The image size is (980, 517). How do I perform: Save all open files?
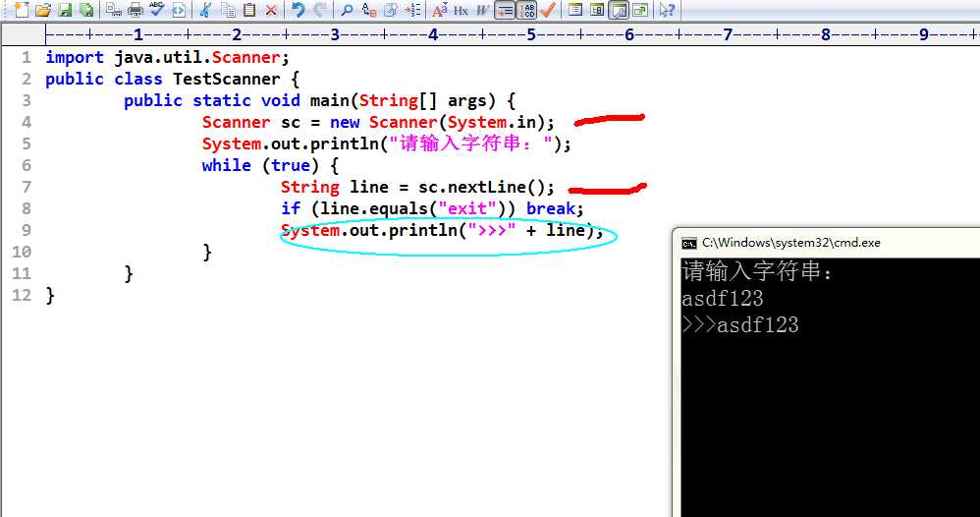86,10
